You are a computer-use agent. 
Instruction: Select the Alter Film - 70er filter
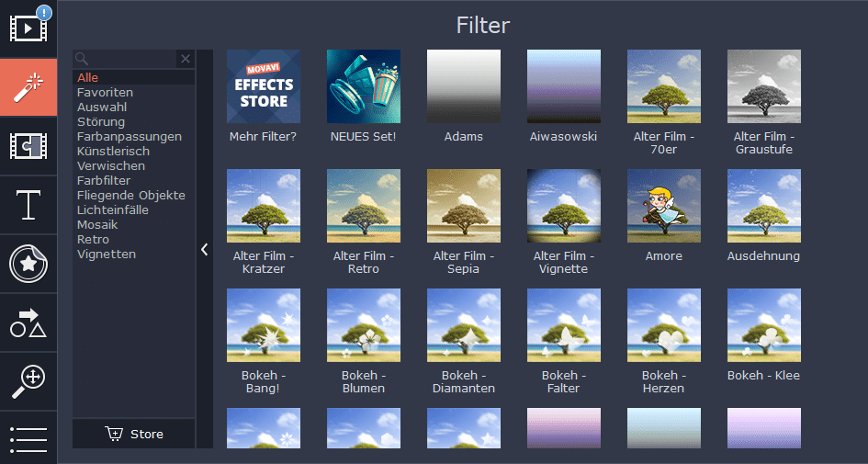pos(664,86)
